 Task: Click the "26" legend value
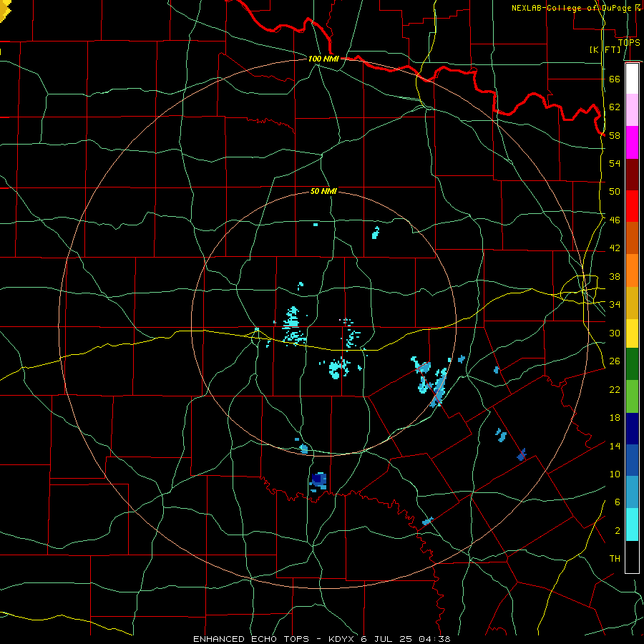point(615,361)
